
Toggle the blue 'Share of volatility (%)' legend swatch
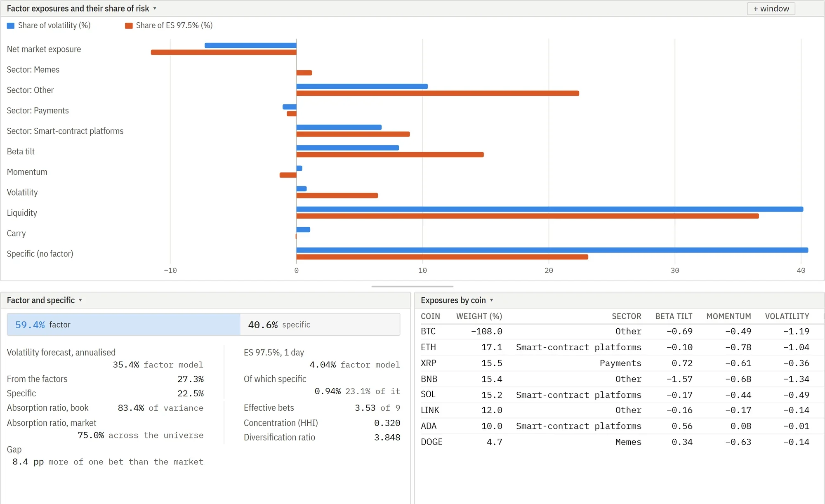[x=11, y=26]
